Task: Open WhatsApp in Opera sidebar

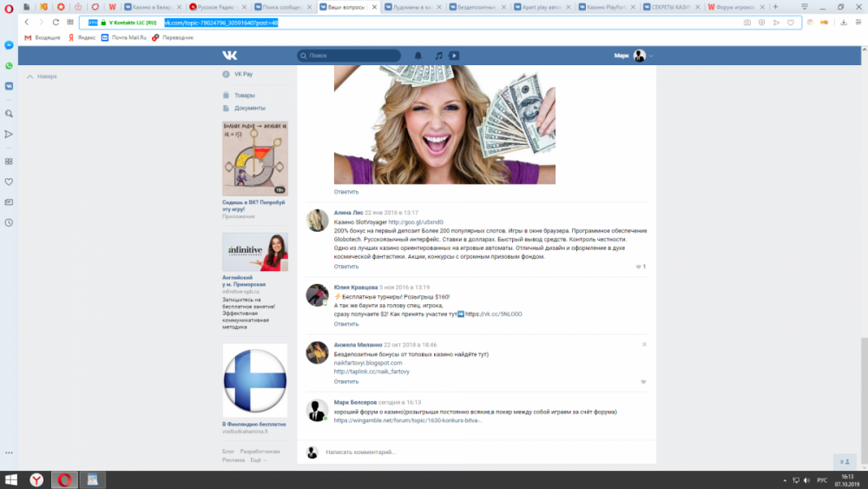Action: pos(9,65)
